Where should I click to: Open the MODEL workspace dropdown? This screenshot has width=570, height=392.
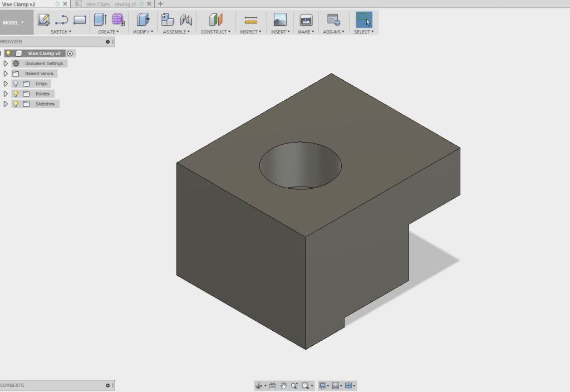pyautogui.click(x=13, y=23)
